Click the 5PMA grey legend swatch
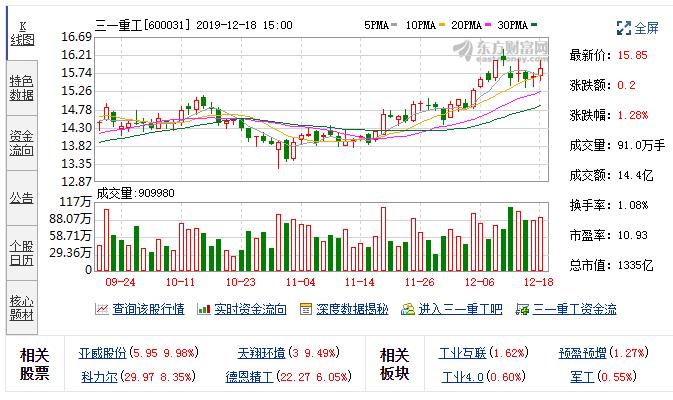Screen dimensions: 673x400 click(394, 25)
